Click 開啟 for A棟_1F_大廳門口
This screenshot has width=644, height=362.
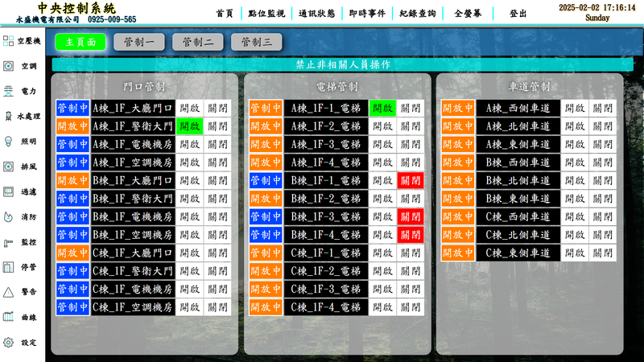coord(189,109)
